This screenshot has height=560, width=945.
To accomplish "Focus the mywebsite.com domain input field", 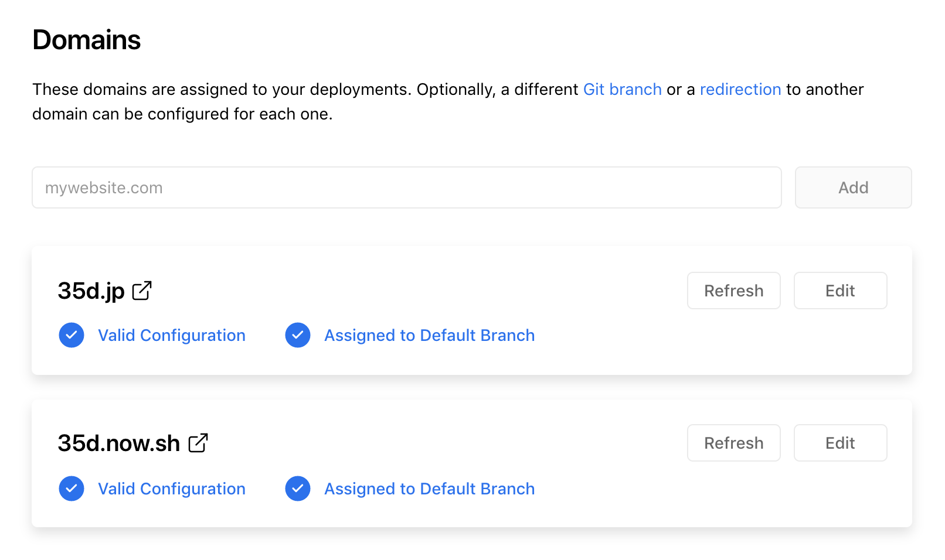I will tap(407, 187).
